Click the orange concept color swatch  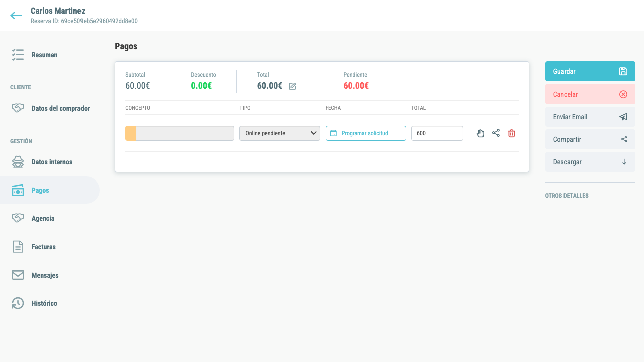(x=130, y=133)
